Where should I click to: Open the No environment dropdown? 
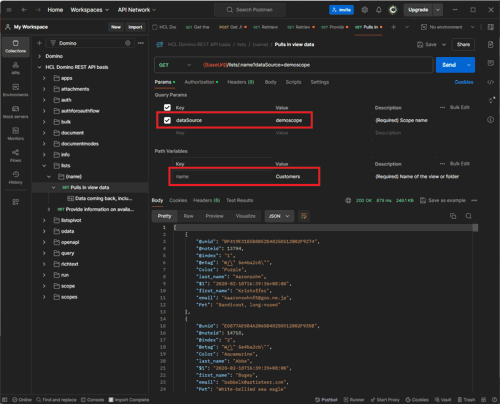pos(447,27)
